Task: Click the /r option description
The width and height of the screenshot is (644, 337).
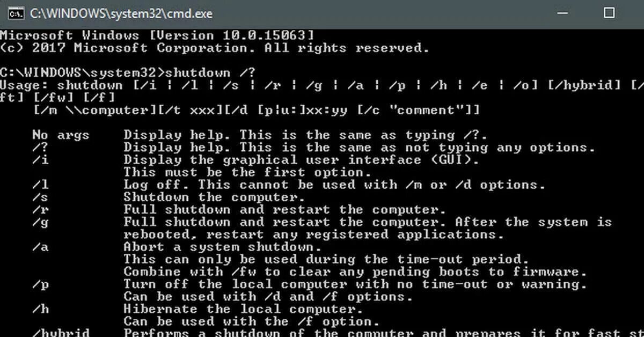Action: pyautogui.click(x=285, y=209)
